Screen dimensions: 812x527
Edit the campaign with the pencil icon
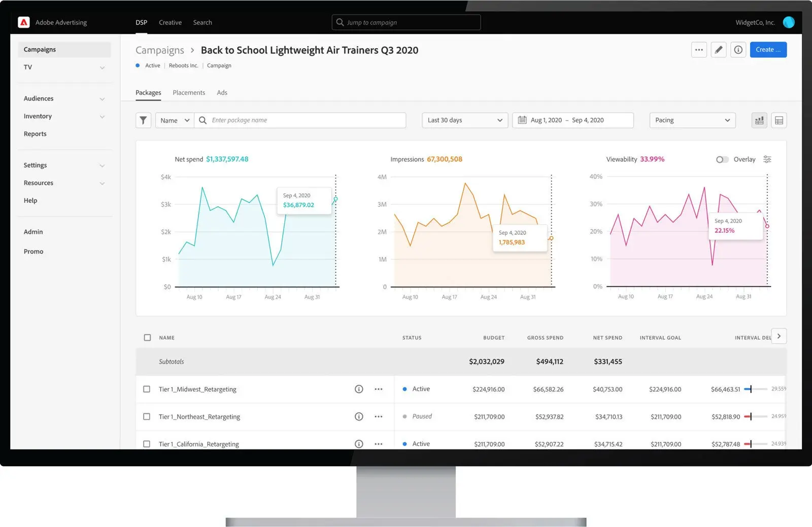[719, 49]
